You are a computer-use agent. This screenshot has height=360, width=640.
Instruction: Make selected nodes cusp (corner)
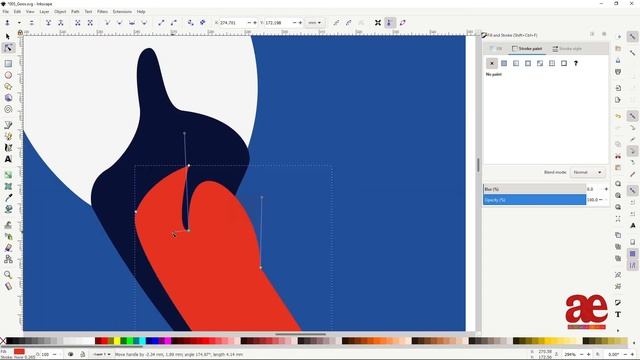[107, 23]
